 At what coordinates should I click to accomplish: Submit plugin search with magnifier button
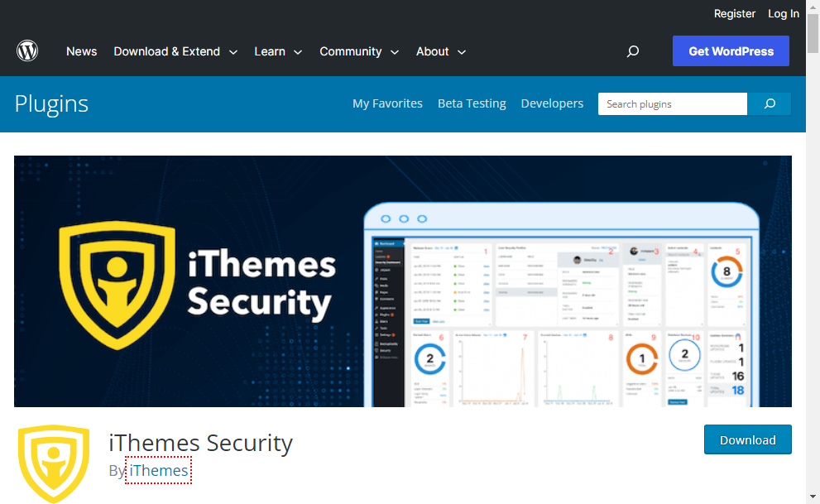click(x=770, y=103)
